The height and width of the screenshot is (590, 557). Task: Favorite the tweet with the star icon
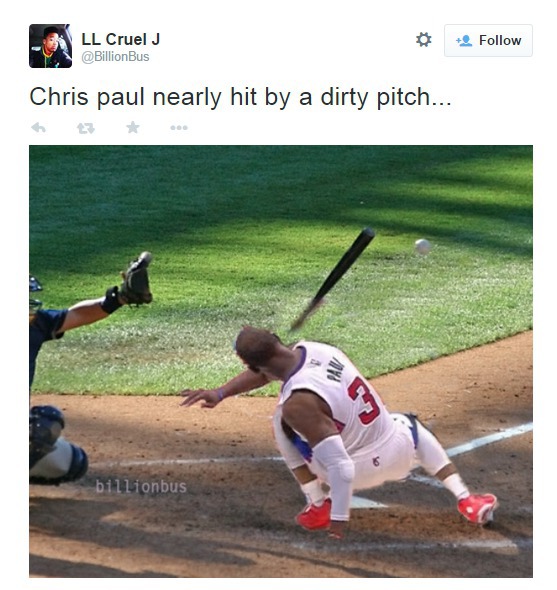[x=133, y=128]
